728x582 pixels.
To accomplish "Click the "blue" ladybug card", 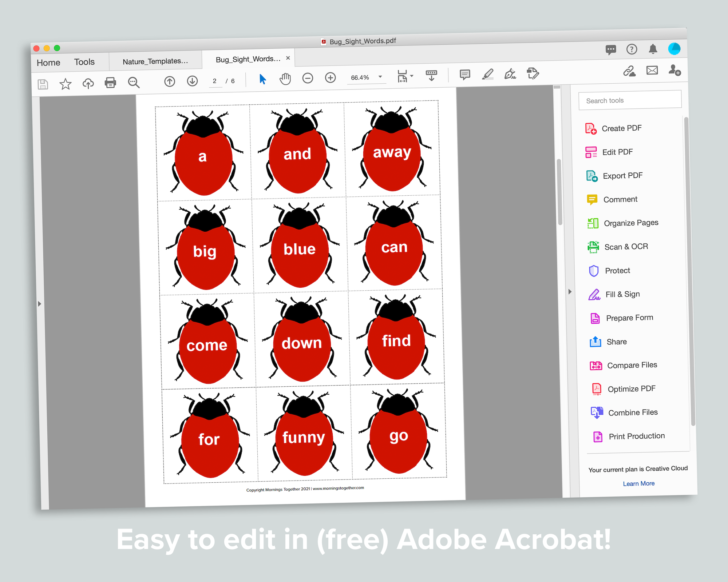I will point(300,245).
